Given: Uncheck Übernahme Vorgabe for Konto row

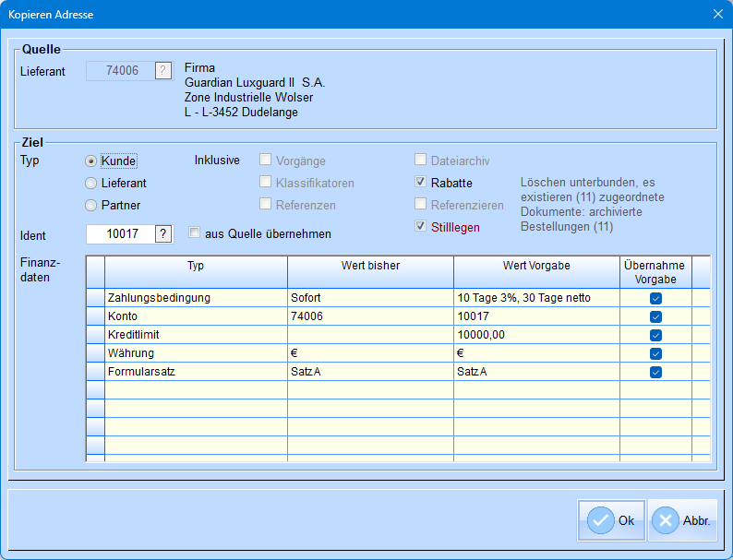Looking at the screenshot, I should point(655,316).
